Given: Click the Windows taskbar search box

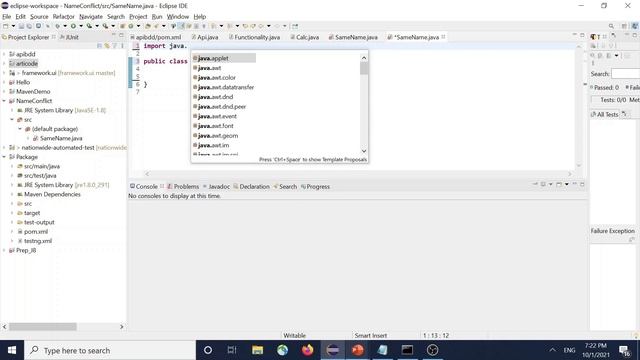Looking at the screenshot, I should [111, 350].
